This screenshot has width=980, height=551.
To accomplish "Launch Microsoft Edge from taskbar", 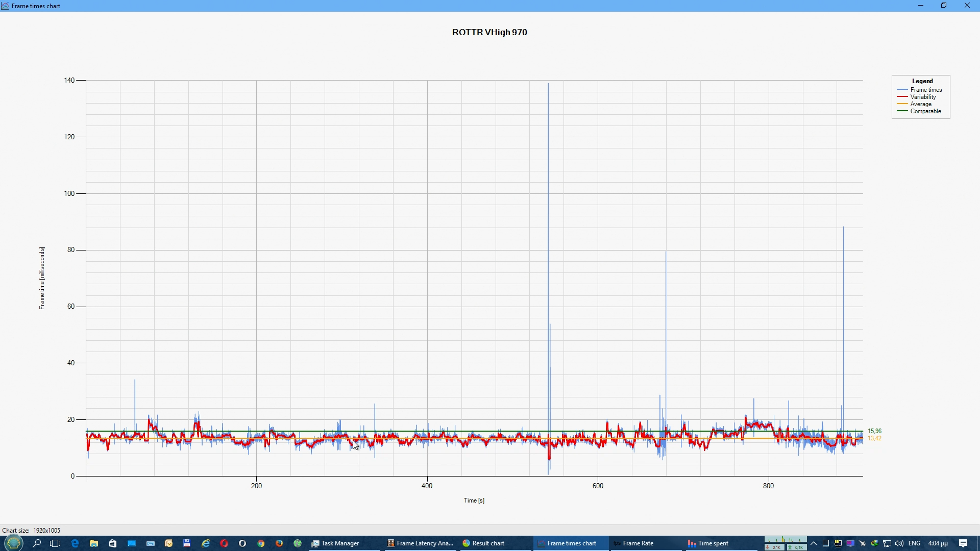I will point(75,543).
